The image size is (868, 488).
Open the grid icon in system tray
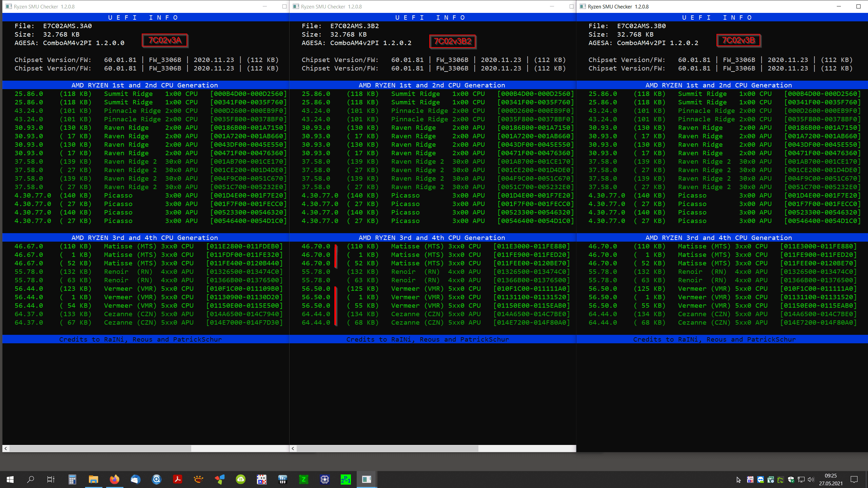[x=750, y=480]
